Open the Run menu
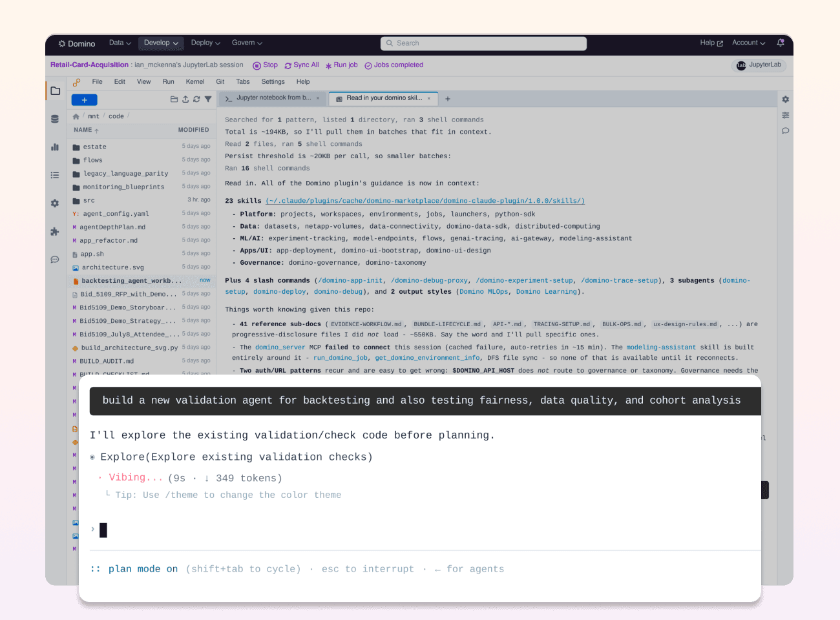840x620 pixels. [168, 82]
